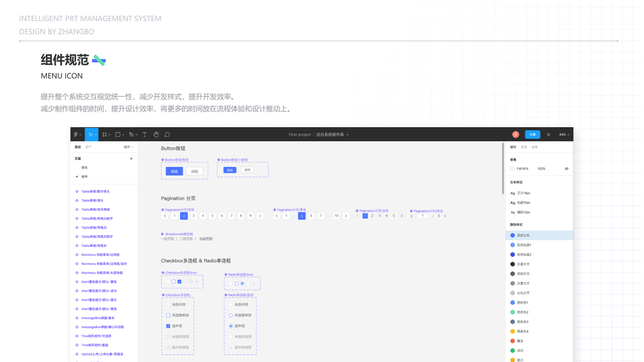
Task: Open the Pen tool dropdown arrow
Action: coord(136,135)
